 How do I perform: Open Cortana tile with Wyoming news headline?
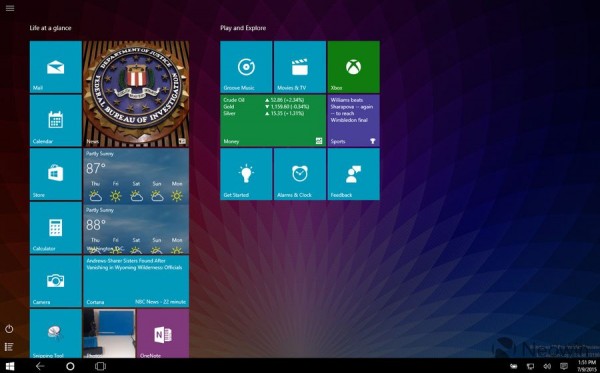click(x=136, y=281)
